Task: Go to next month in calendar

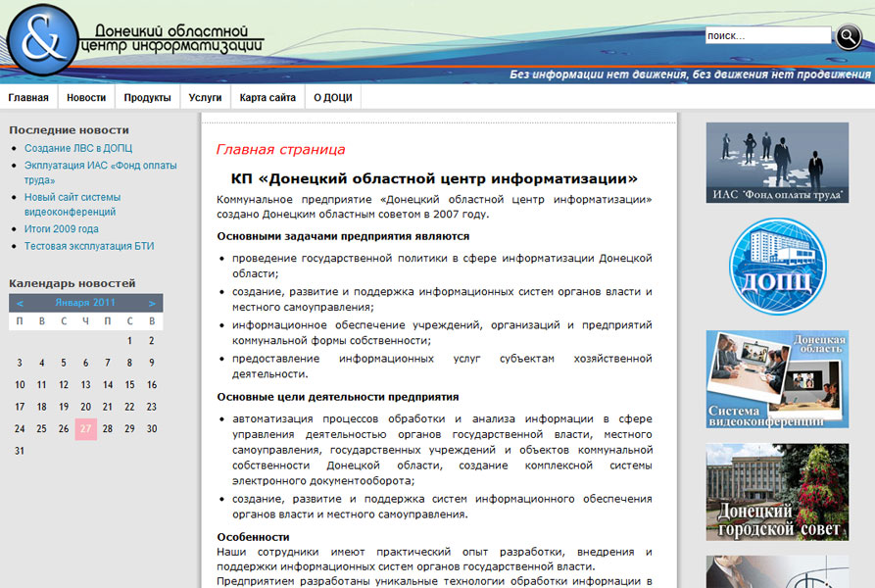Action: pyautogui.click(x=152, y=303)
